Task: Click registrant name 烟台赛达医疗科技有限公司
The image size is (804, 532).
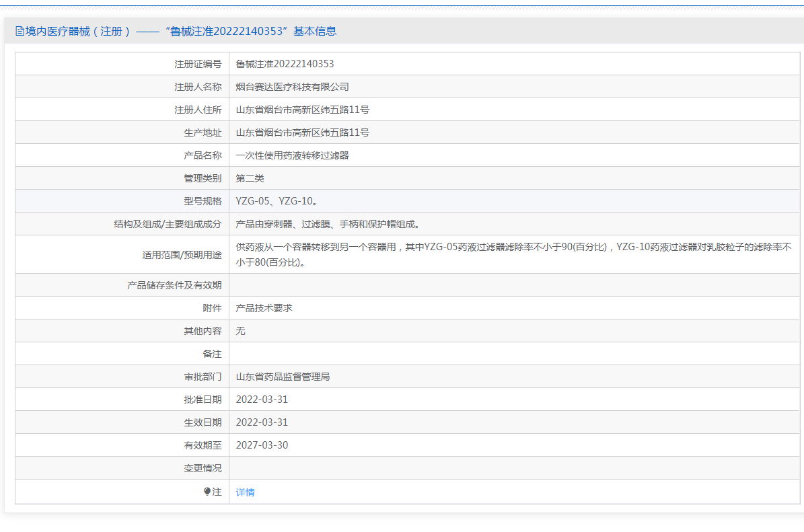Action: (x=292, y=87)
